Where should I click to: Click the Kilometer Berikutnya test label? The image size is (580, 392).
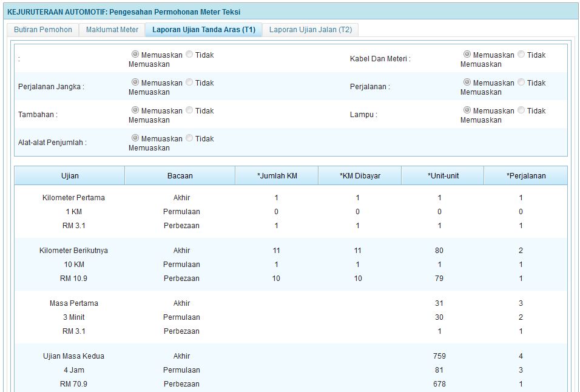click(x=73, y=251)
